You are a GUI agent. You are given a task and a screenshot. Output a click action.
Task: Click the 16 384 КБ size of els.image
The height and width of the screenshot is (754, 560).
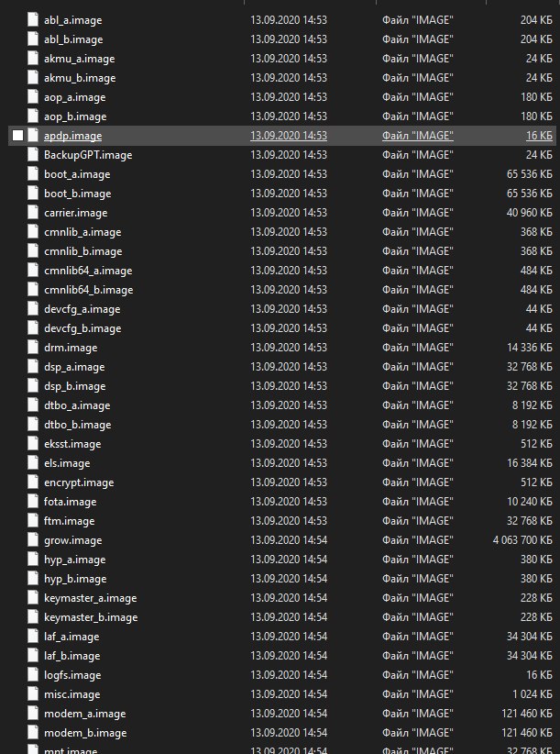530,462
